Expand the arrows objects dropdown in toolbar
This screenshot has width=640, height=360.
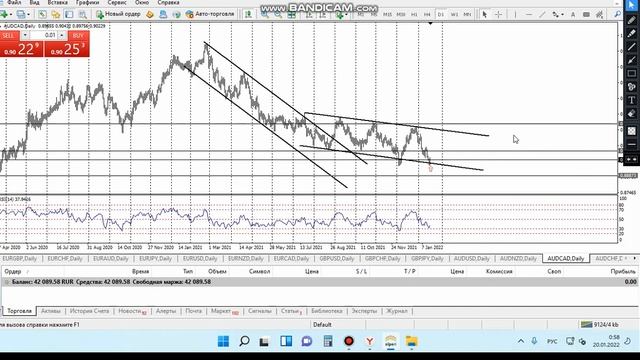[562, 14]
